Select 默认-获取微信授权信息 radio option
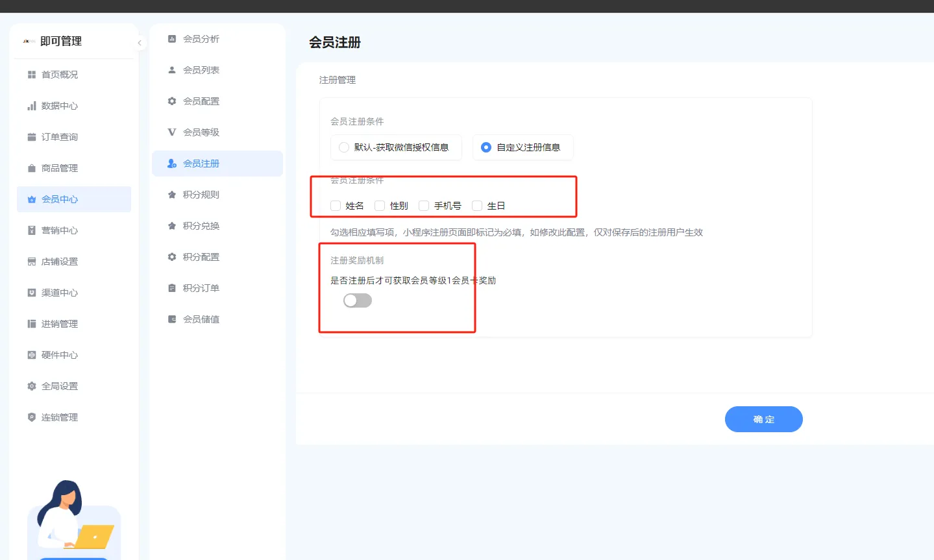The image size is (934, 560). (x=344, y=147)
